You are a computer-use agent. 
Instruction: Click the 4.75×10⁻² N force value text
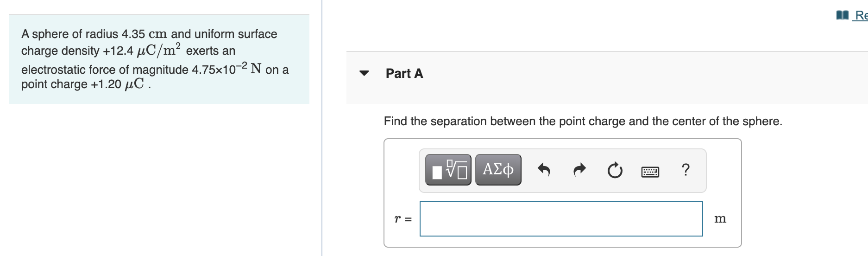point(227,68)
